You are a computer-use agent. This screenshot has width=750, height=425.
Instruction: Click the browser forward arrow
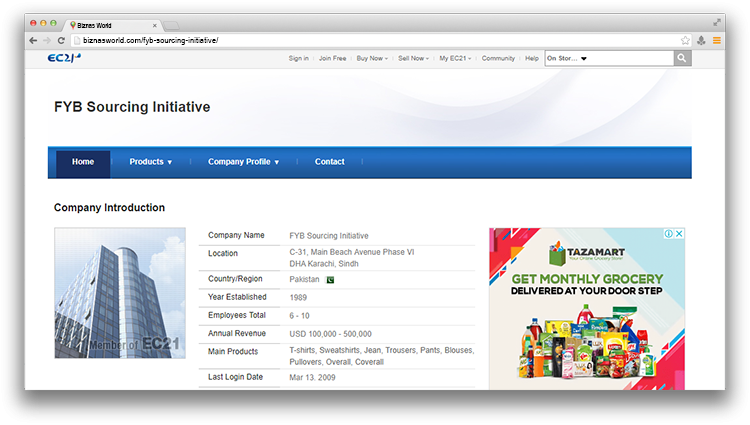click(x=47, y=40)
